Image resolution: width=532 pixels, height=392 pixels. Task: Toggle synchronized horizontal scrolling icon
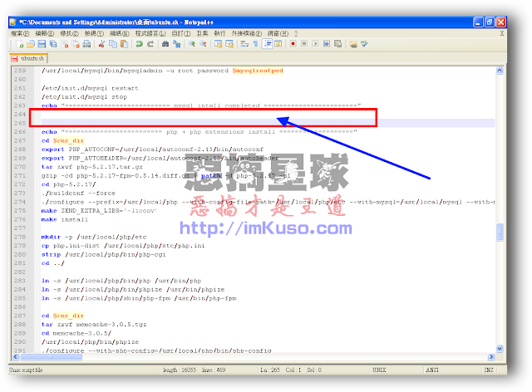click(229, 44)
